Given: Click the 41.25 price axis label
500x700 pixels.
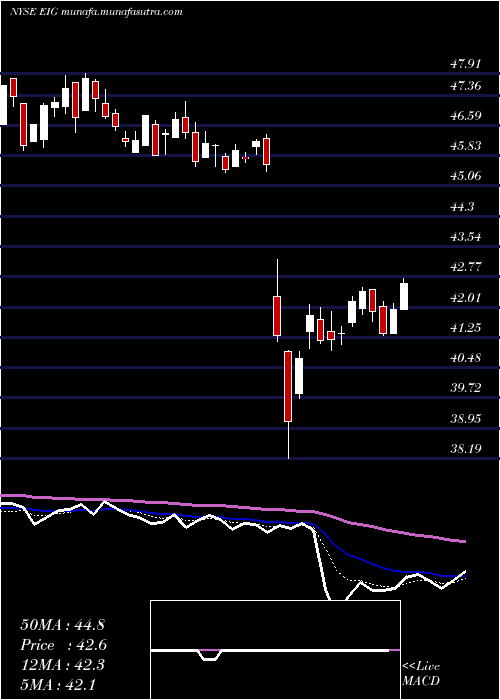Looking at the screenshot, I should click(x=466, y=328).
